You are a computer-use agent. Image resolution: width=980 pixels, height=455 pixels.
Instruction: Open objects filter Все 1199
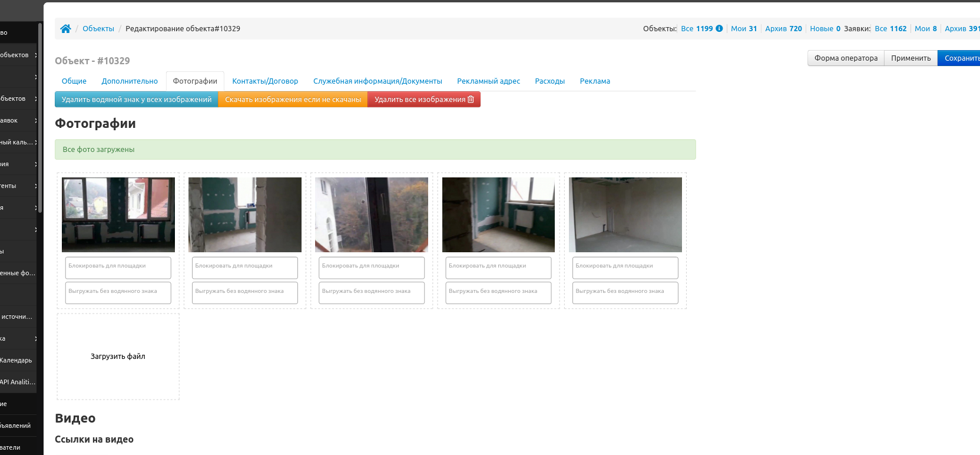coord(697,28)
